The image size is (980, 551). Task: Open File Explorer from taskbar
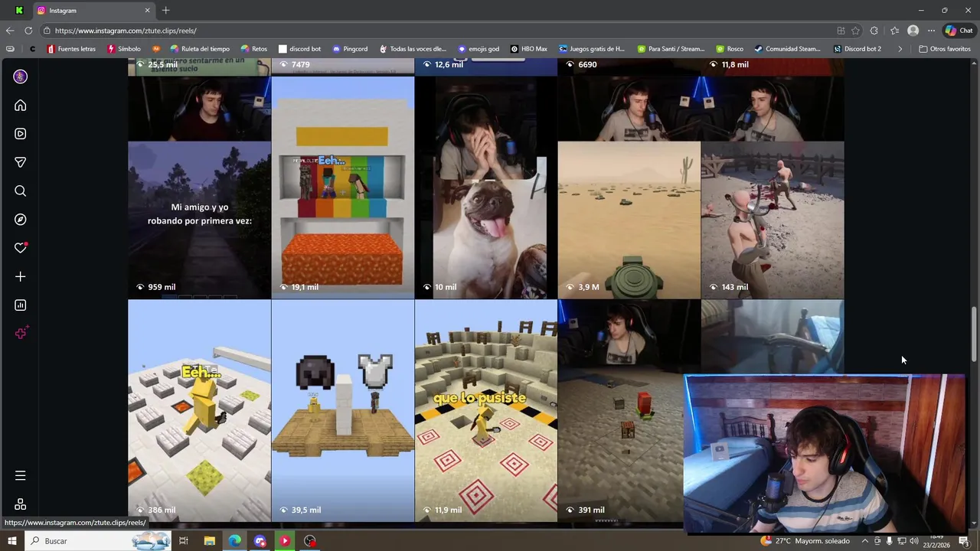click(209, 541)
